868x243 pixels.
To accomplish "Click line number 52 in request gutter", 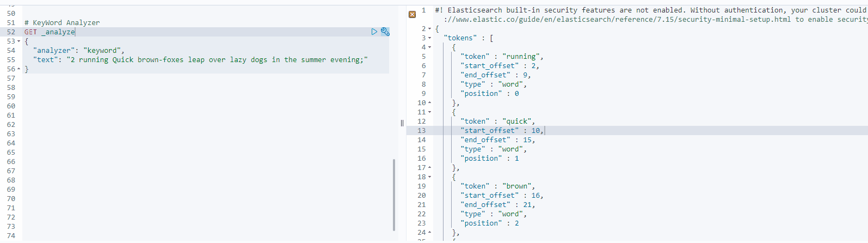I will [11, 32].
